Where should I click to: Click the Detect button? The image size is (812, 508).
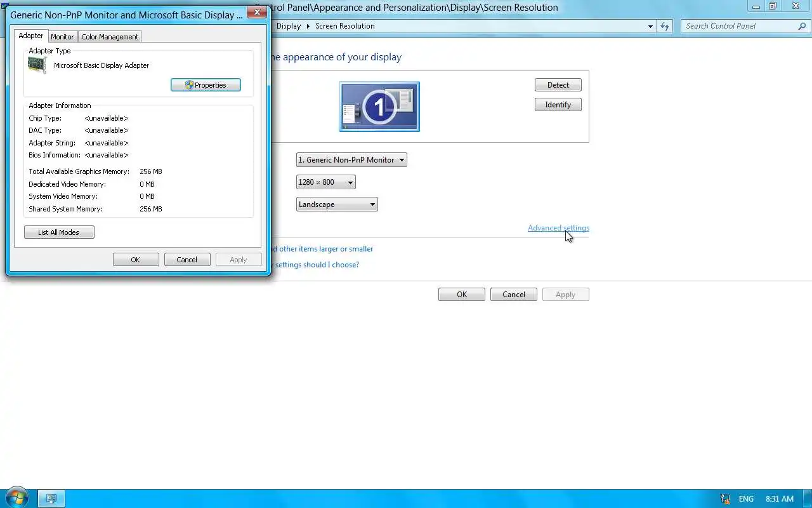[558, 85]
